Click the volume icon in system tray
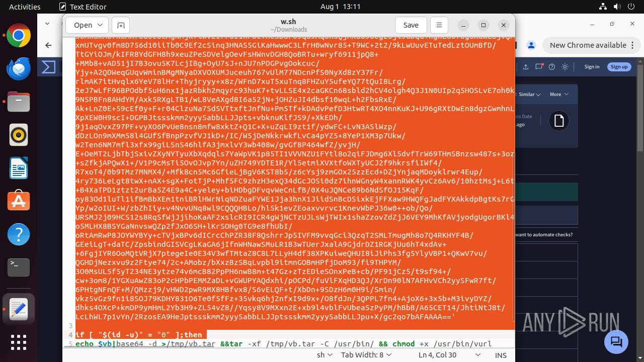The width and height of the screenshot is (644, 362). [x=617, y=7]
